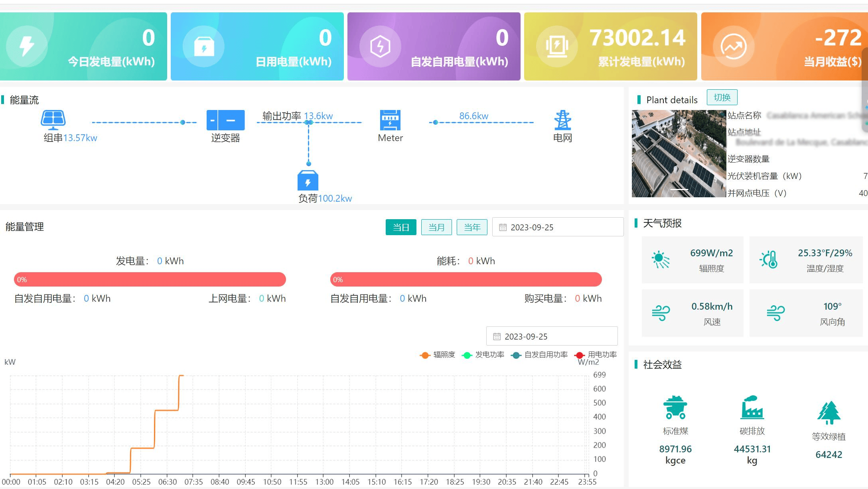Screen dimensions: 868x489
Task: Click the solar panel string icon
Action: coord(53,120)
